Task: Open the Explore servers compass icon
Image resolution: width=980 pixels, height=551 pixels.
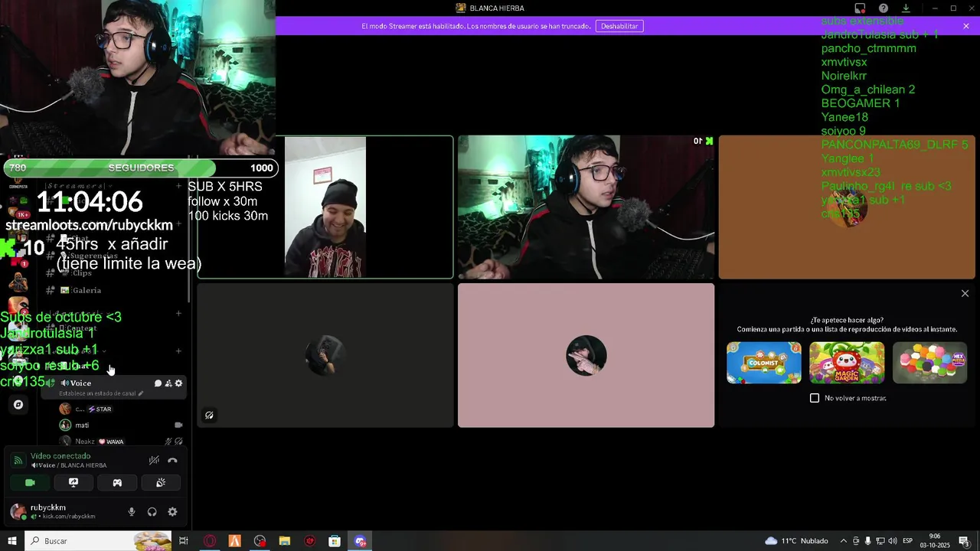Action: 18,404
